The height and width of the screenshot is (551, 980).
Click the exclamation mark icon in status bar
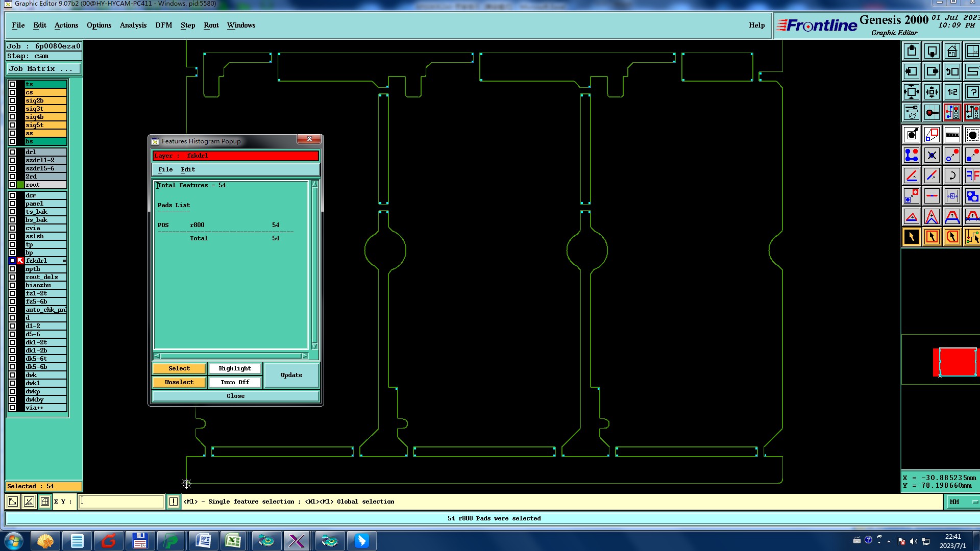coord(174,502)
